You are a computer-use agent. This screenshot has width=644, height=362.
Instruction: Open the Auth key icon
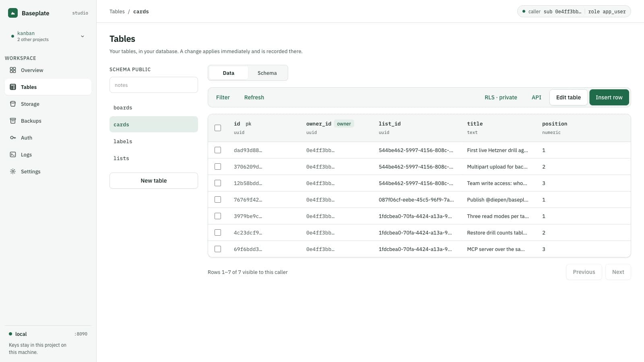[13, 138]
